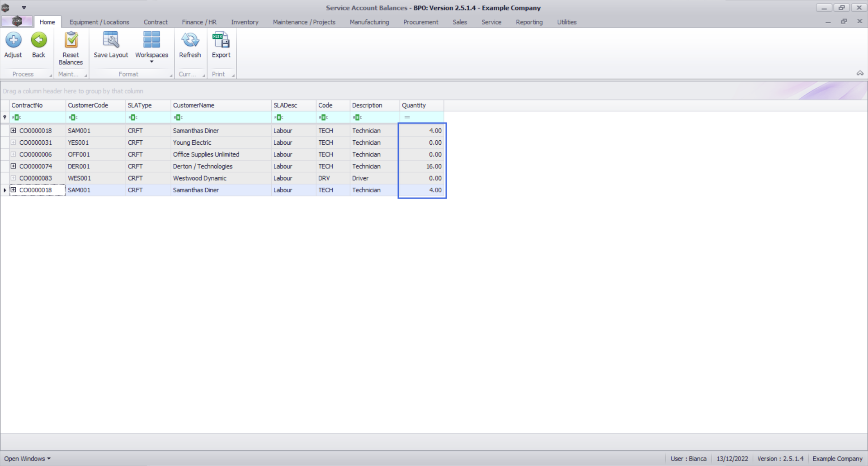Screen dimensions: 868x466
Task: Expand the CO0000074 contract row
Action: [x=13, y=166]
